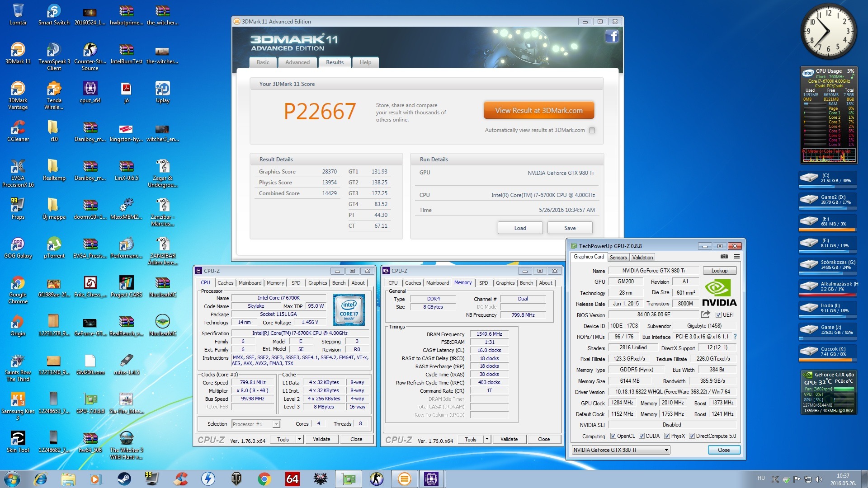This screenshot has width=868, height=488.
Task: Click the taskbar date and time
Action: (x=843, y=479)
